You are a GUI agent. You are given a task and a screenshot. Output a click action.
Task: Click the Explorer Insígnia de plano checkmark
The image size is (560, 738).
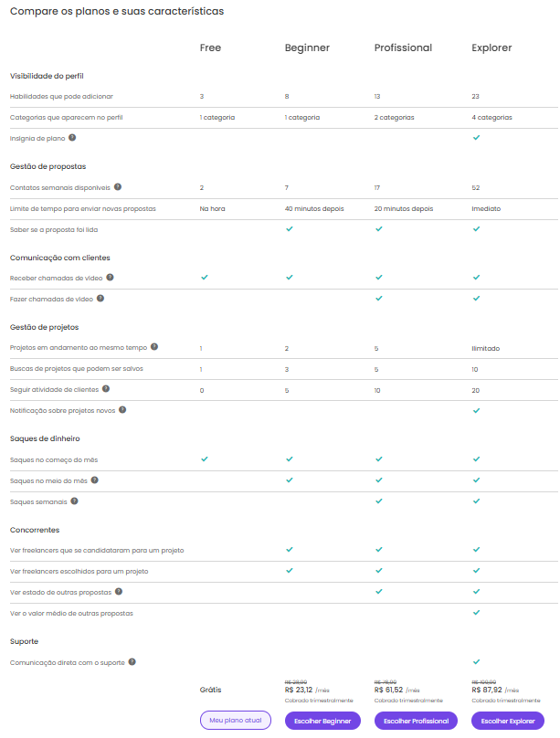[x=476, y=138]
